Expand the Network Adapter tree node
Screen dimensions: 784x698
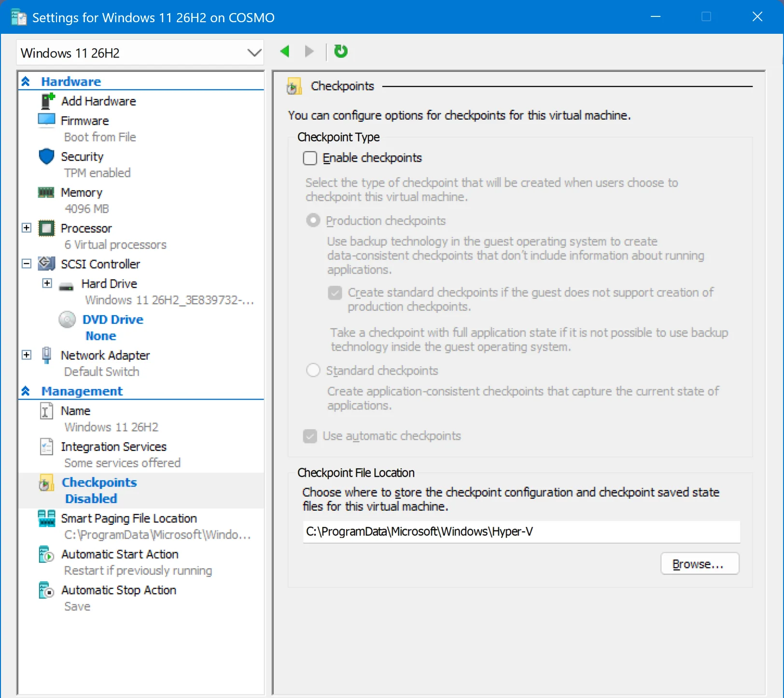[x=27, y=355]
